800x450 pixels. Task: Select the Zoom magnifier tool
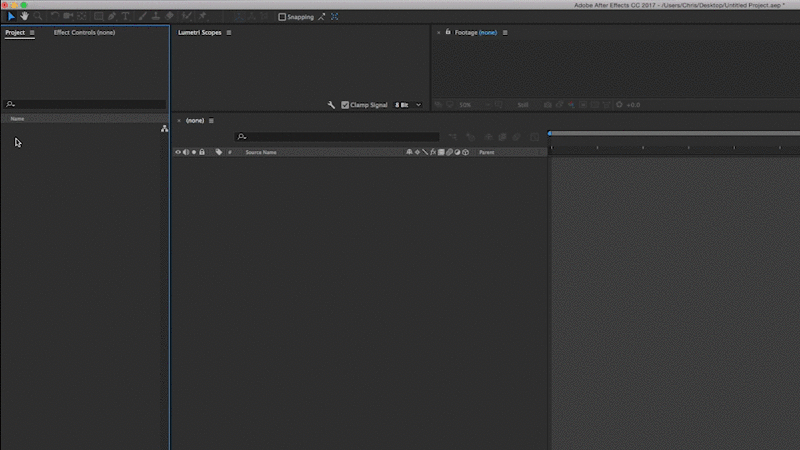tap(38, 16)
